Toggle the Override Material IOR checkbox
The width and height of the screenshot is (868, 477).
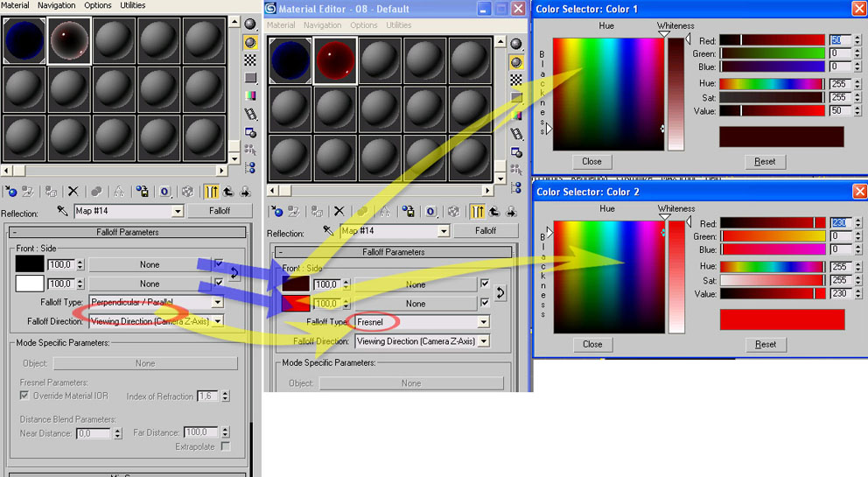(x=24, y=396)
